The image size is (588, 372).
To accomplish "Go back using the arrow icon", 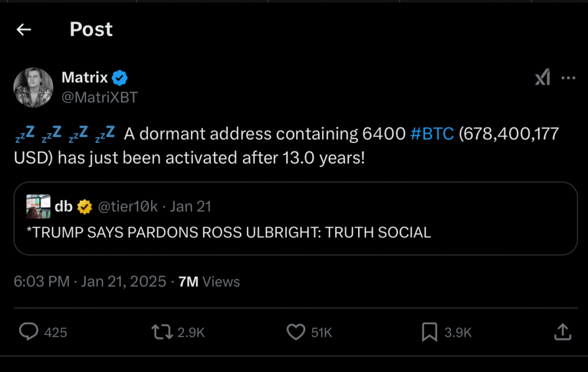I will tap(24, 29).
